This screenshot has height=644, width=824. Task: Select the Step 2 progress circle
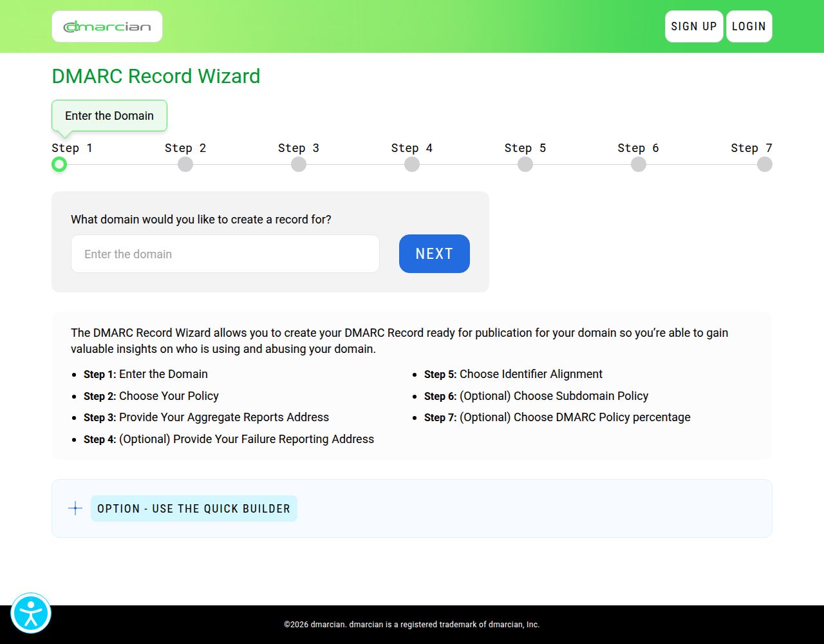point(185,164)
